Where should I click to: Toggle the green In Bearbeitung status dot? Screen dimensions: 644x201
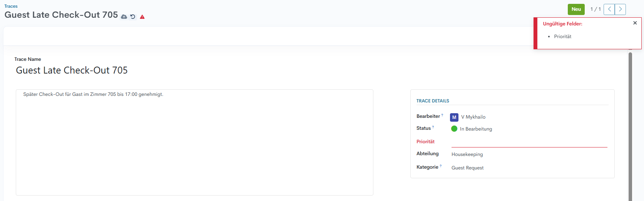[454, 129]
